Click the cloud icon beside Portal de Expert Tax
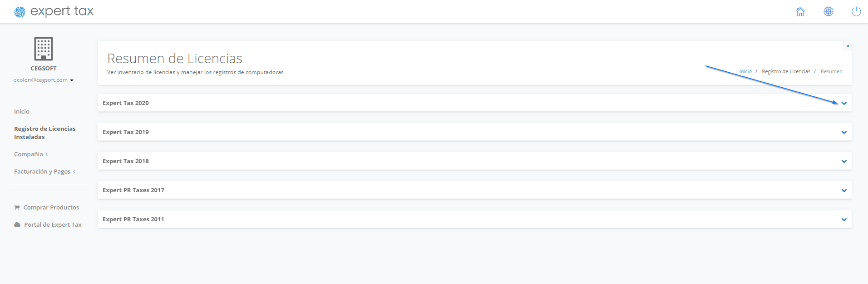 point(17,224)
